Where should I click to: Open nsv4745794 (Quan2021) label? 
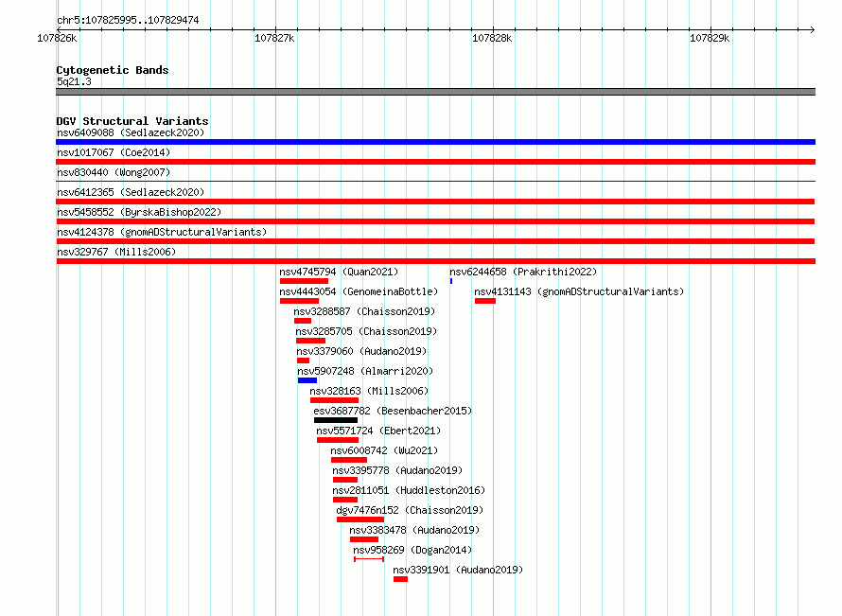pos(339,272)
